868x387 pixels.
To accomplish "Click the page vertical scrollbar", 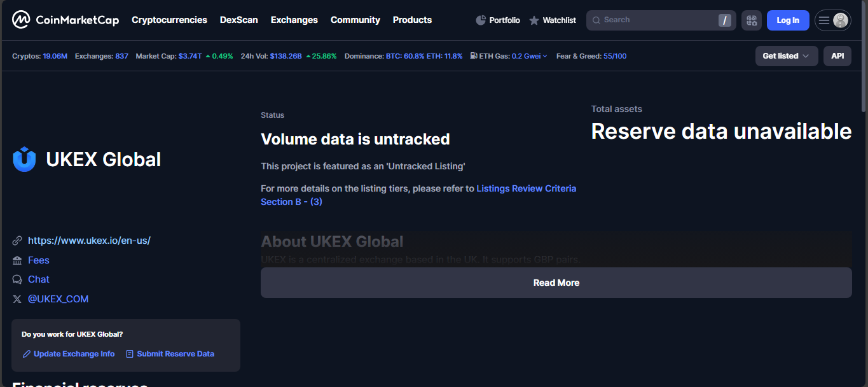I will click(864, 57).
